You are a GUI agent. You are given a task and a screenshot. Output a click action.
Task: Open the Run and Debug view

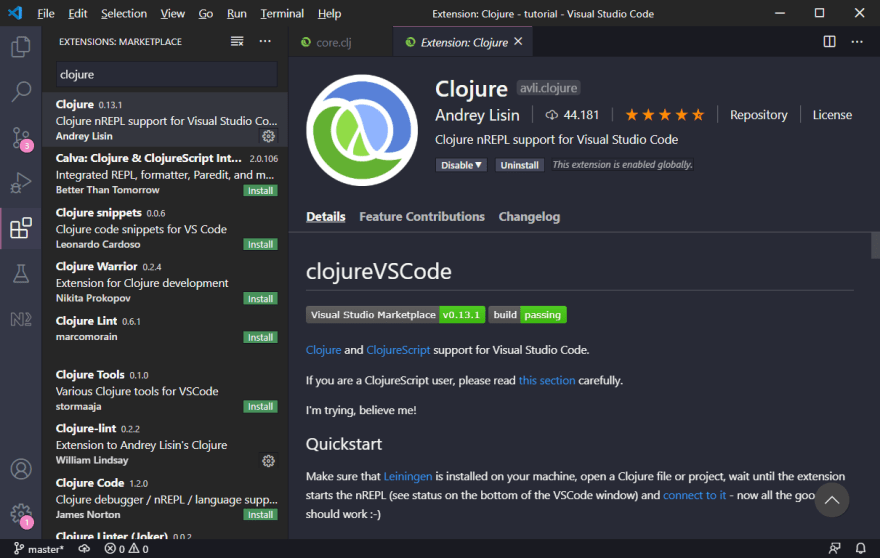coord(21,182)
